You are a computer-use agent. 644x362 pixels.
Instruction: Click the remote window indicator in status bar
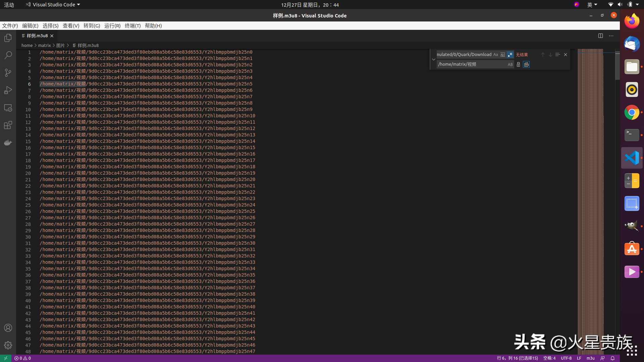tap(6, 358)
